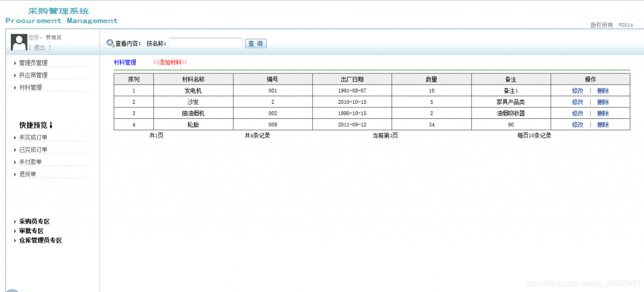Click 修改 for 发电机 row
The image size is (644, 292).
578,91
